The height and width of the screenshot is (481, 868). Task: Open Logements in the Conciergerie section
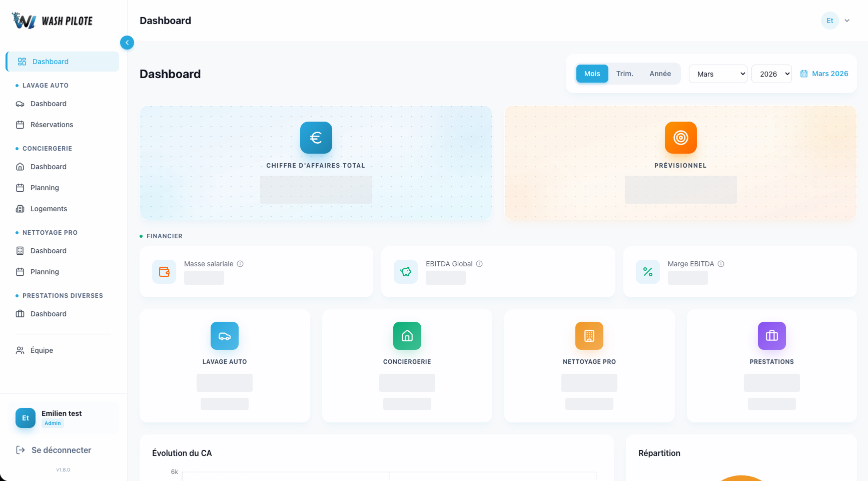click(49, 209)
